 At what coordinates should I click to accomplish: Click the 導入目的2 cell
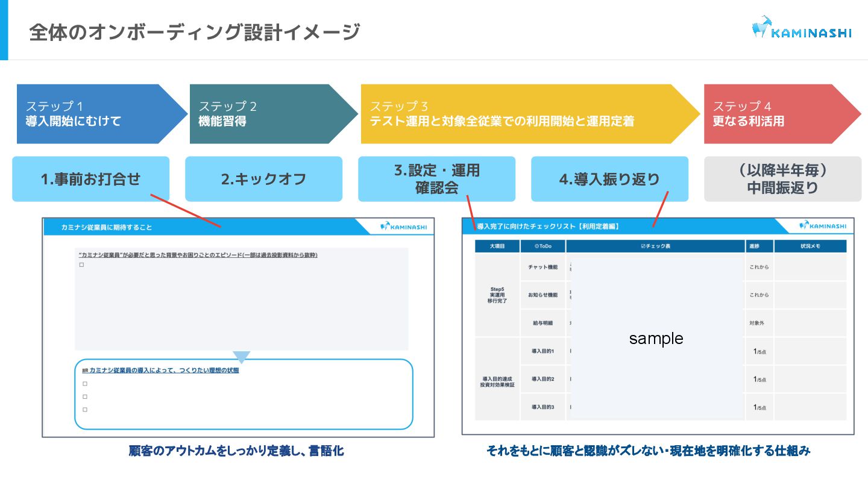click(x=542, y=379)
